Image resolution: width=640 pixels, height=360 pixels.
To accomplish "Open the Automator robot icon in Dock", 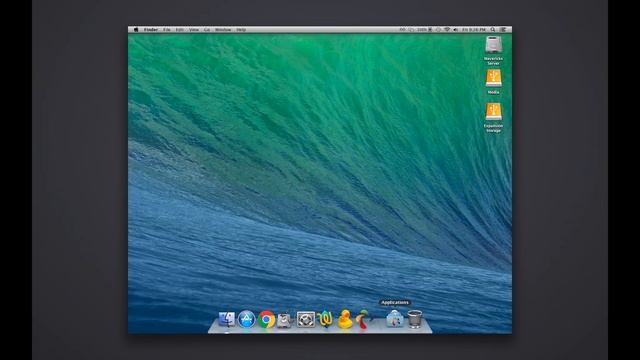I will pyautogui.click(x=285, y=320).
